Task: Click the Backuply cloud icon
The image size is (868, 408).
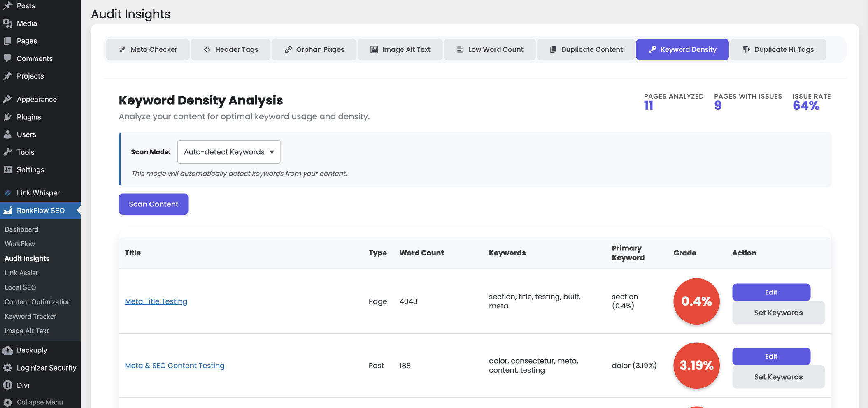Action: [7, 350]
